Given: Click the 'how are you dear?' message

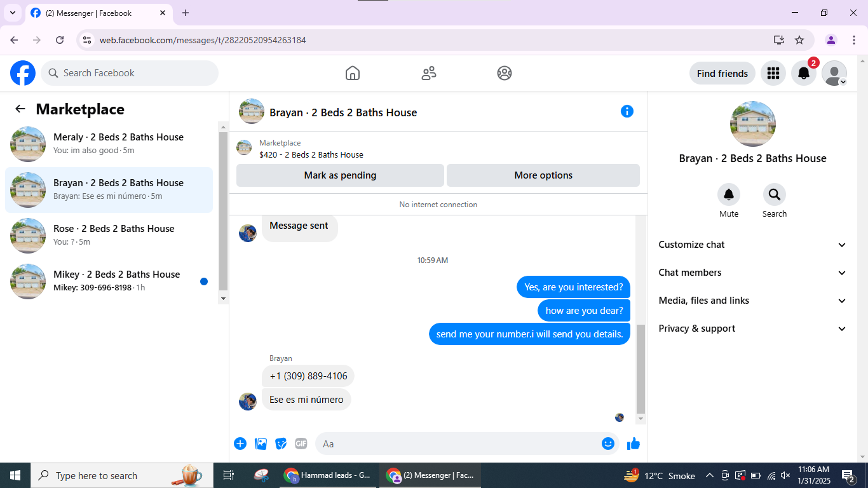Looking at the screenshot, I should (x=584, y=311).
